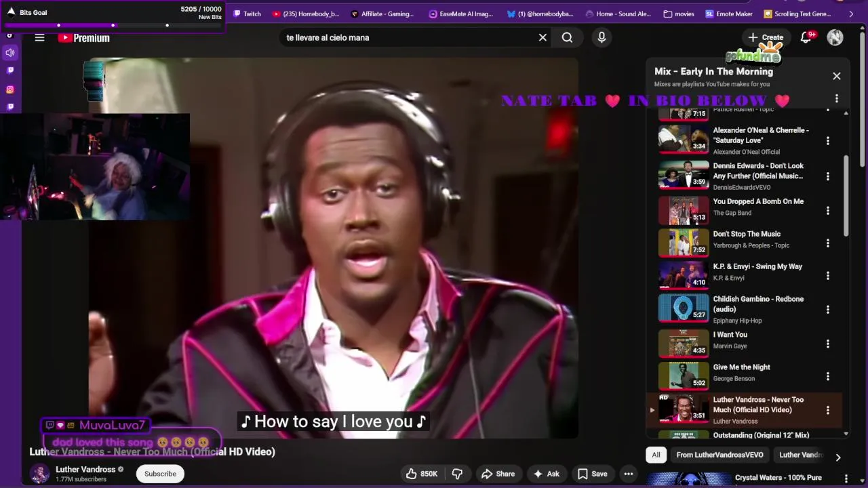The height and width of the screenshot is (488, 868).
Task: Click the Instagram sidebar icon
Action: pyautogui.click(x=10, y=89)
